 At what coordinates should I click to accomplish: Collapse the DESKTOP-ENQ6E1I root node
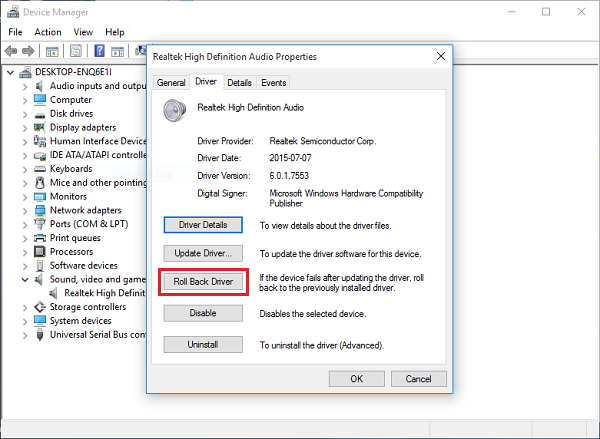point(10,72)
